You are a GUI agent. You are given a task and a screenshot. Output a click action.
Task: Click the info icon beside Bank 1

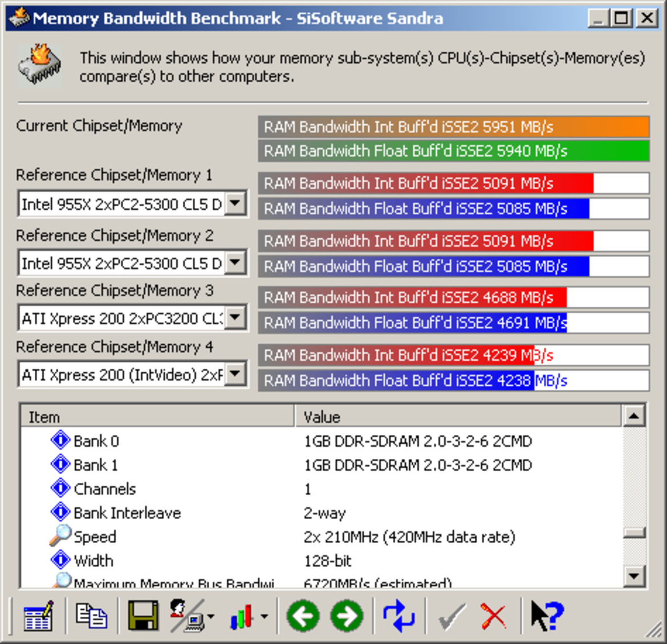(60, 464)
